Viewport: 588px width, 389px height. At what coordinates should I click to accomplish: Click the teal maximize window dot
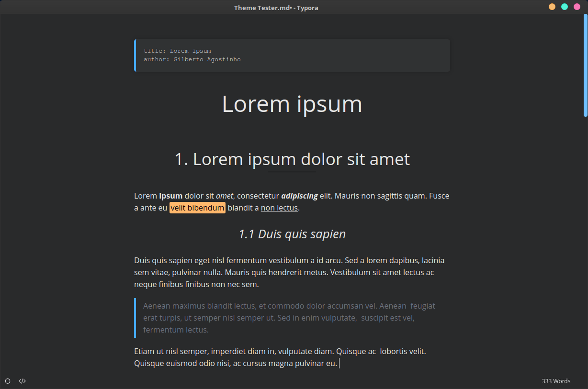565,7
